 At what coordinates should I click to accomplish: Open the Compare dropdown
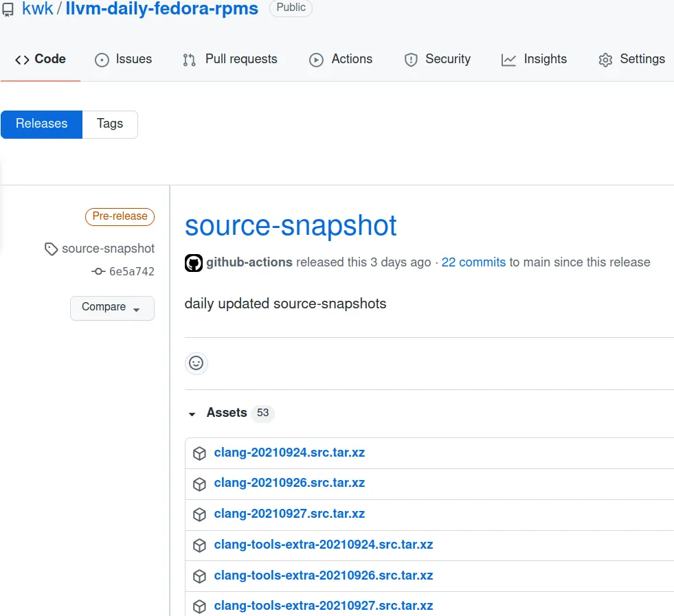tap(112, 308)
